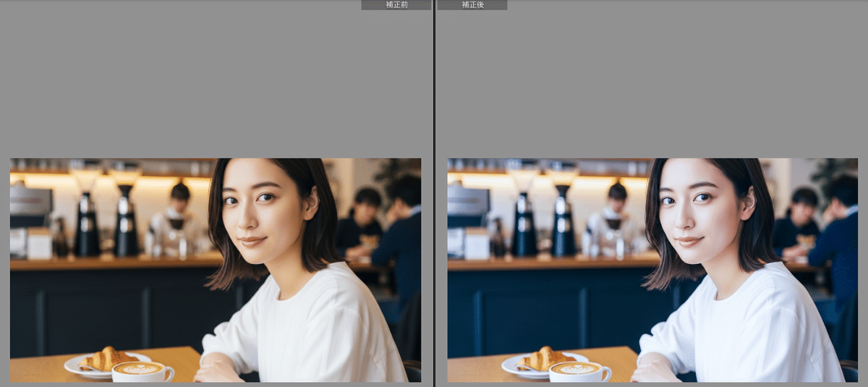868x387 pixels.
Task: Click the barista behind the counter in after image
Action: point(615,217)
